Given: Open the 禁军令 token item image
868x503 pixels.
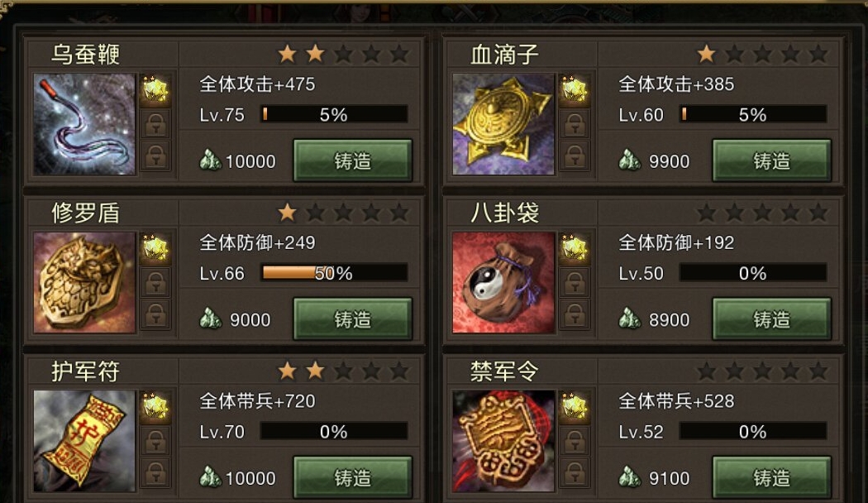Looking at the screenshot, I should [503, 441].
